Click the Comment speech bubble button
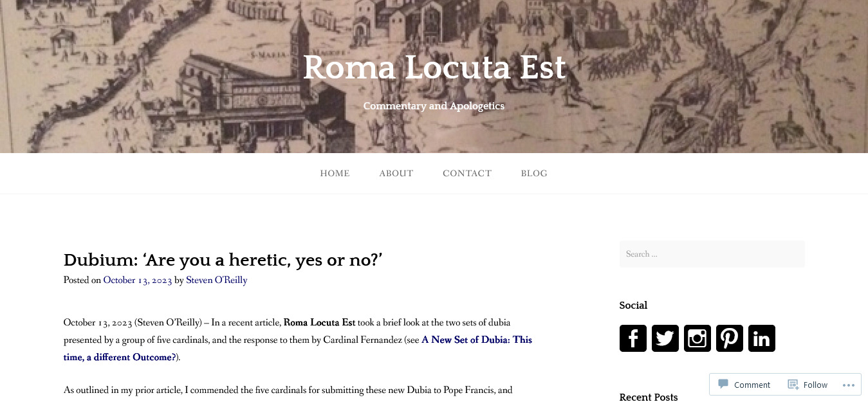The height and width of the screenshot is (402, 868). click(744, 385)
